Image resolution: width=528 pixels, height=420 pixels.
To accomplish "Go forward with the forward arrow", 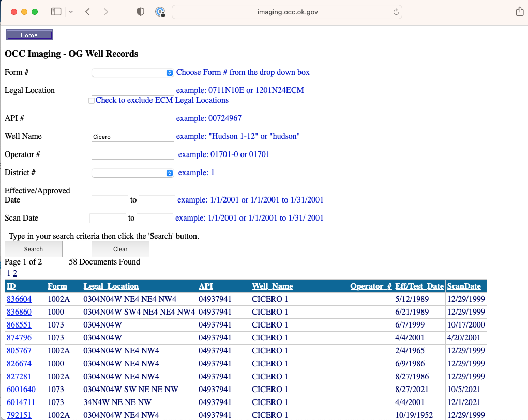I will pyautogui.click(x=105, y=12).
